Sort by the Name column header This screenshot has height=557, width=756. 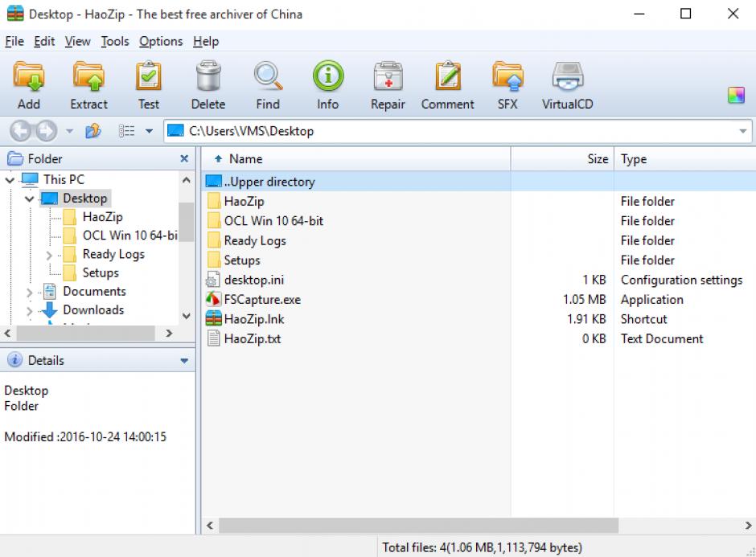coord(355,159)
